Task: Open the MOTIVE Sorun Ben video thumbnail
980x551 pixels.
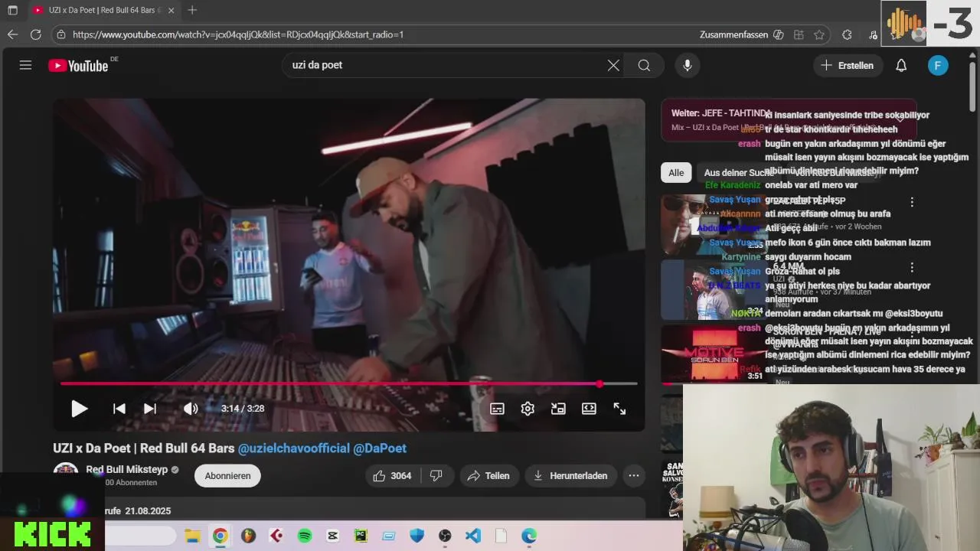Action: (x=714, y=354)
